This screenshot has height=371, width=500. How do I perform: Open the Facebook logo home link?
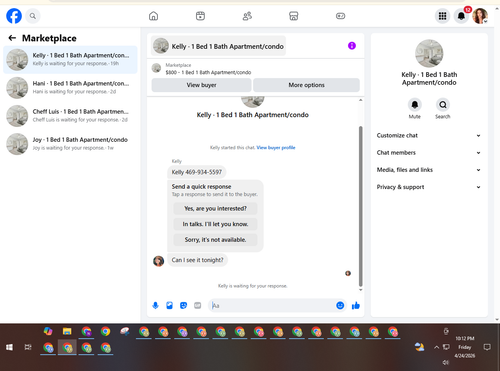[x=14, y=16]
